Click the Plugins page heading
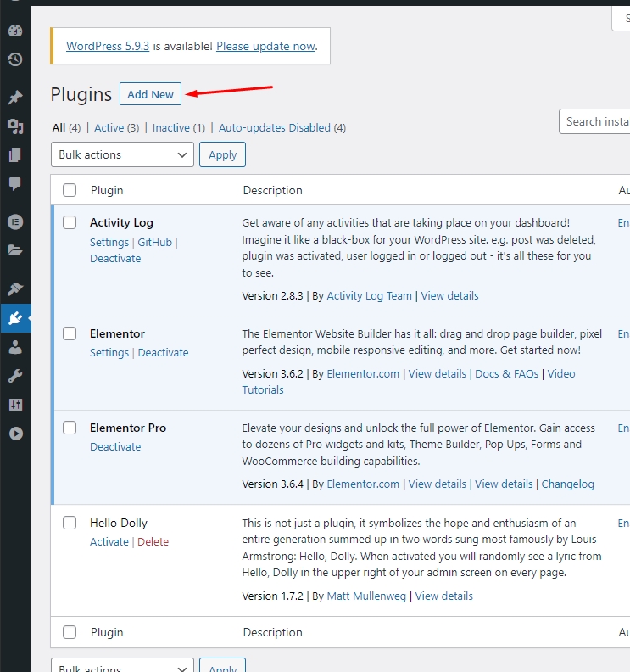Image resolution: width=630 pixels, height=672 pixels. pyautogui.click(x=81, y=94)
